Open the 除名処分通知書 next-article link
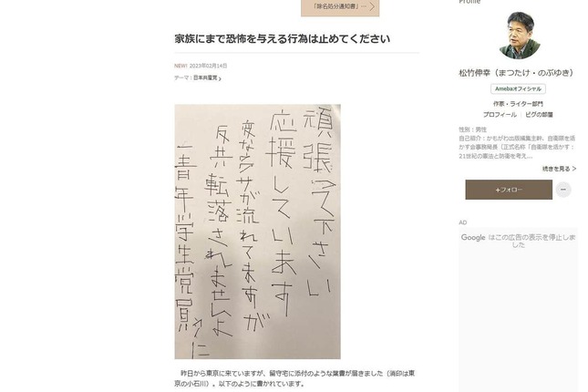 (340, 6)
